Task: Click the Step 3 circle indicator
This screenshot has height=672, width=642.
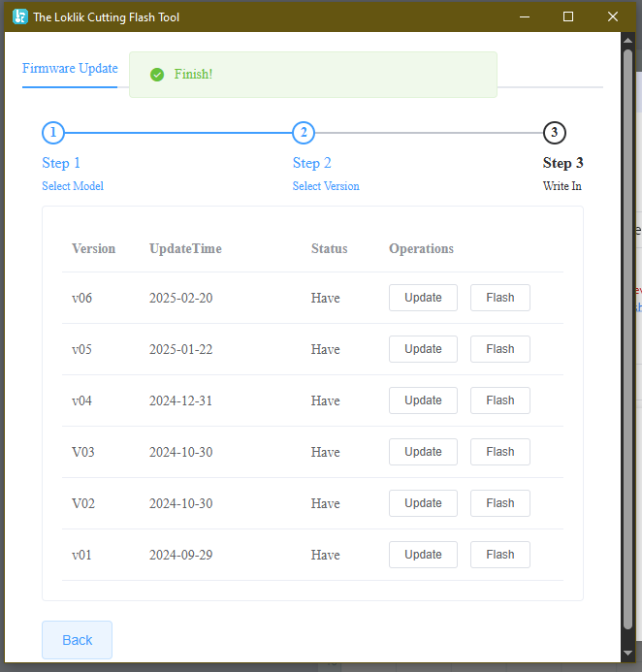Action: (x=554, y=133)
